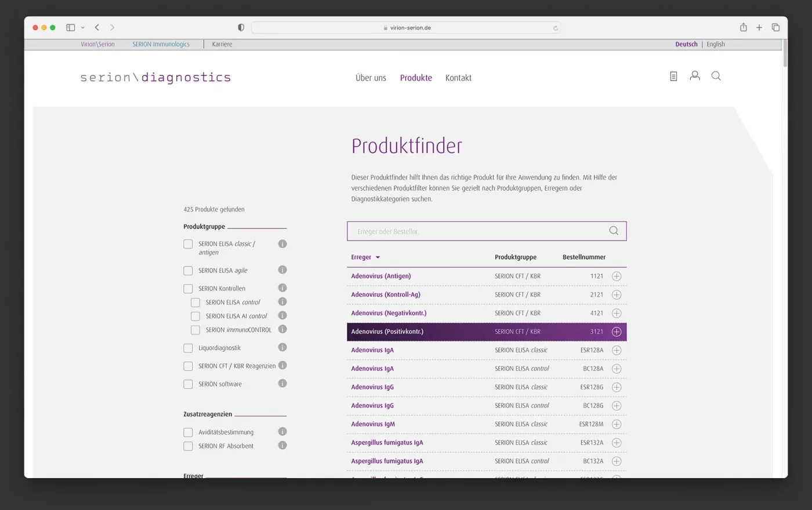Show info for SERION CFT / KBR Reagenzien
This screenshot has height=510, width=812.
point(282,366)
